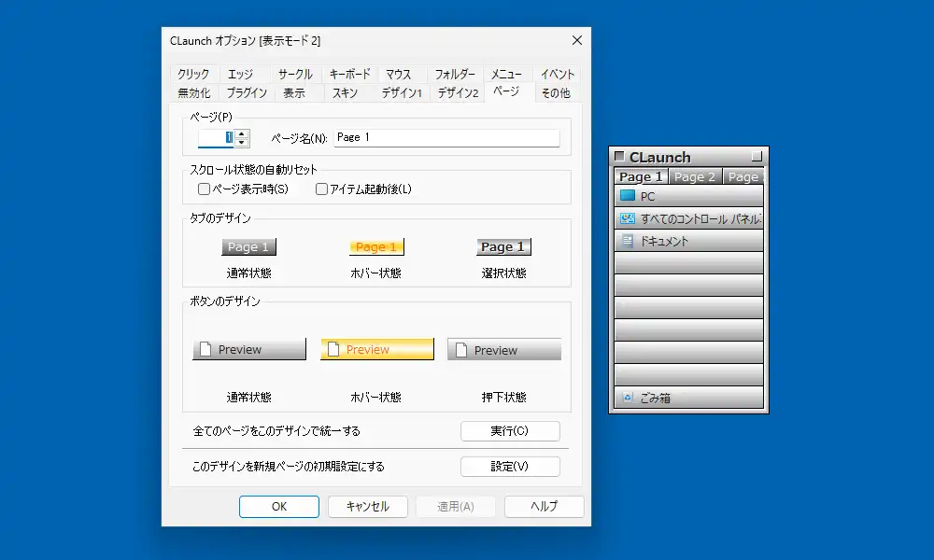
Task: Click the ごみ箱 row in the CLaunch window
Action: pos(688,398)
